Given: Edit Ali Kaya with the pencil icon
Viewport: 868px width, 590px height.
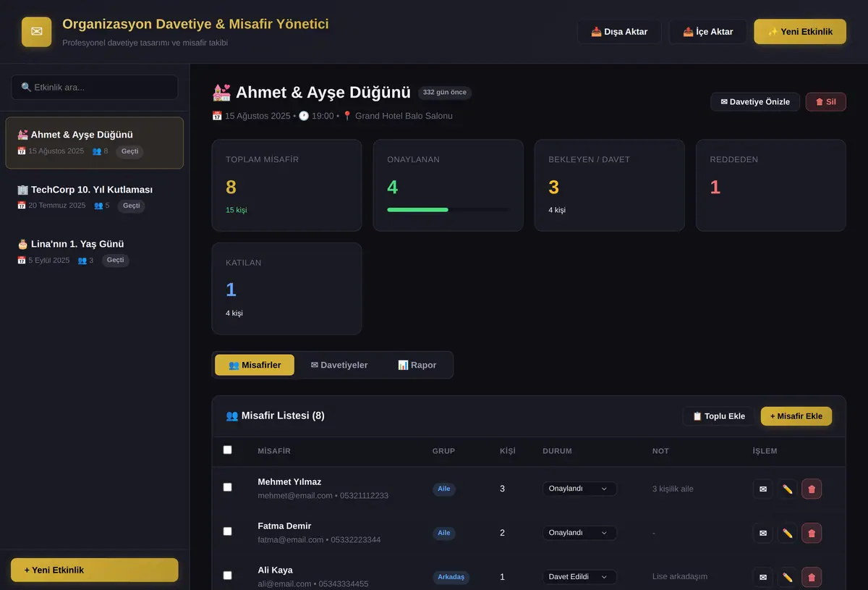Looking at the screenshot, I should tap(787, 577).
